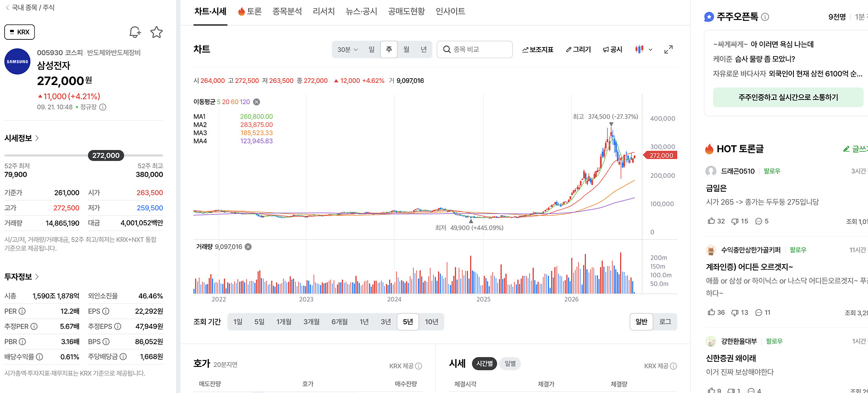The height and width of the screenshot is (393, 868).
Task: Remove the volume indicator
Action: (x=248, y=247)
